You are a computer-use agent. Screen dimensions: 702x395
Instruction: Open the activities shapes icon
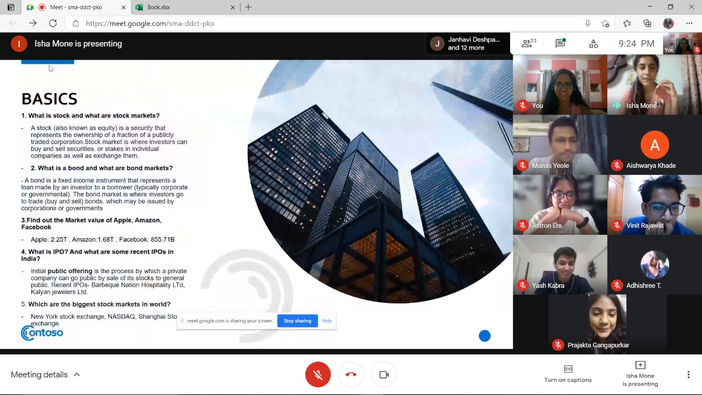point(593,43)
